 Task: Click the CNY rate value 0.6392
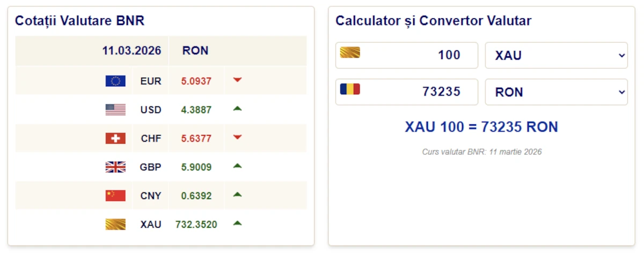(x=196, y=196)
